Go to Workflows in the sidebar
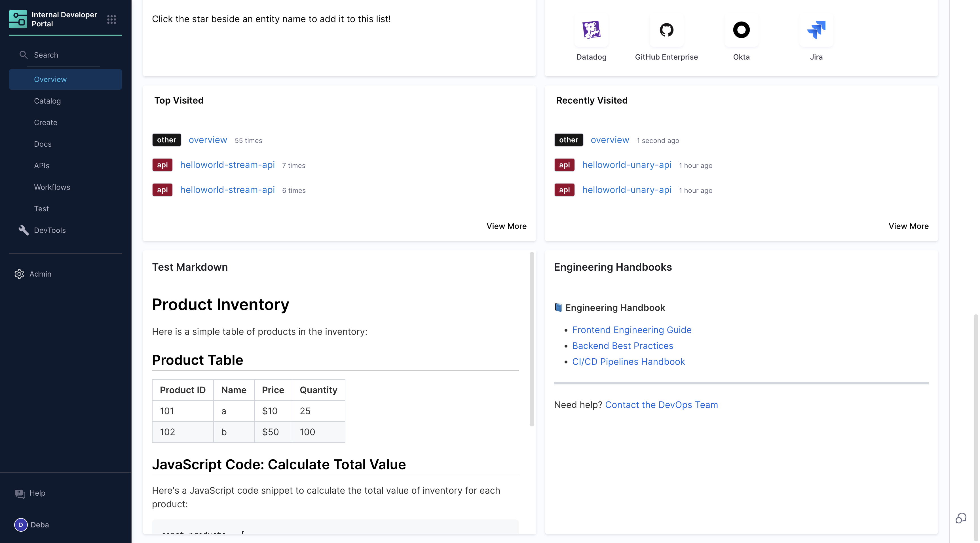This screenshot has height=543, width=980. tap(52, 187)
